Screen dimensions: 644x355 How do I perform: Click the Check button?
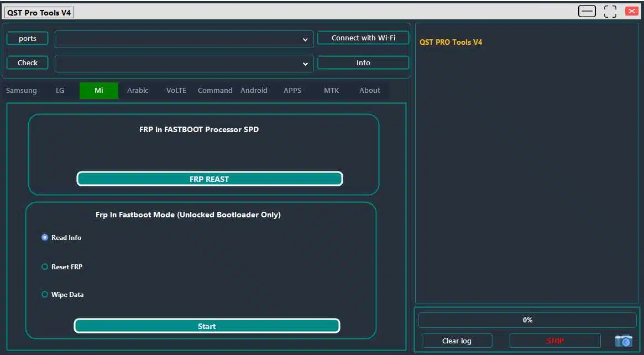click(28, 63)
